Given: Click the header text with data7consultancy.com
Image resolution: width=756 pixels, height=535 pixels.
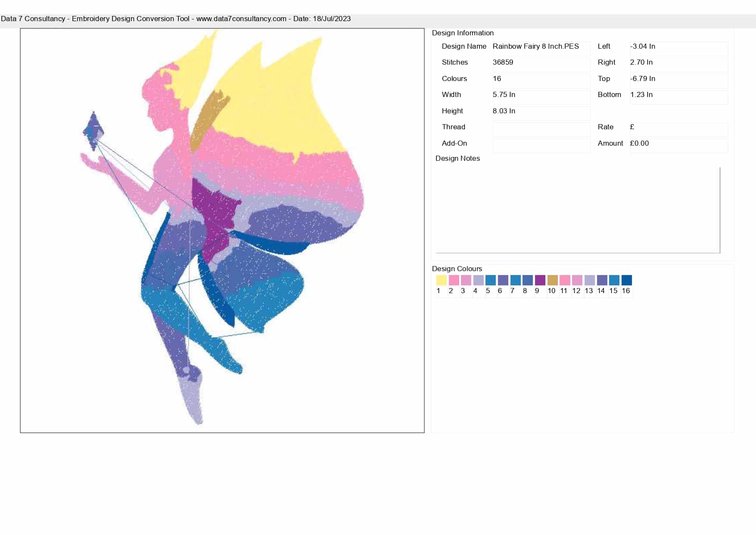Looking at the screenshot, I should pos(176,19).
